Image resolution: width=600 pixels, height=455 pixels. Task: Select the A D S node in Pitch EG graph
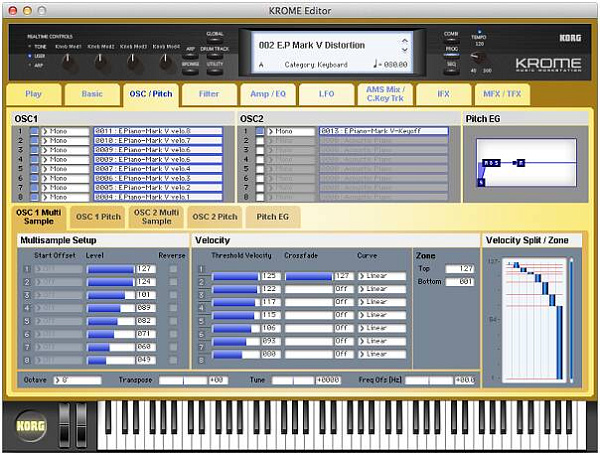491,163
